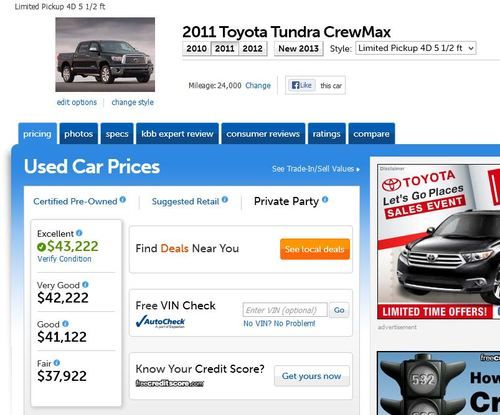Click the Tundra truck thumbnail image
This screenshot has width=500, height=415.
pos(105,55)
